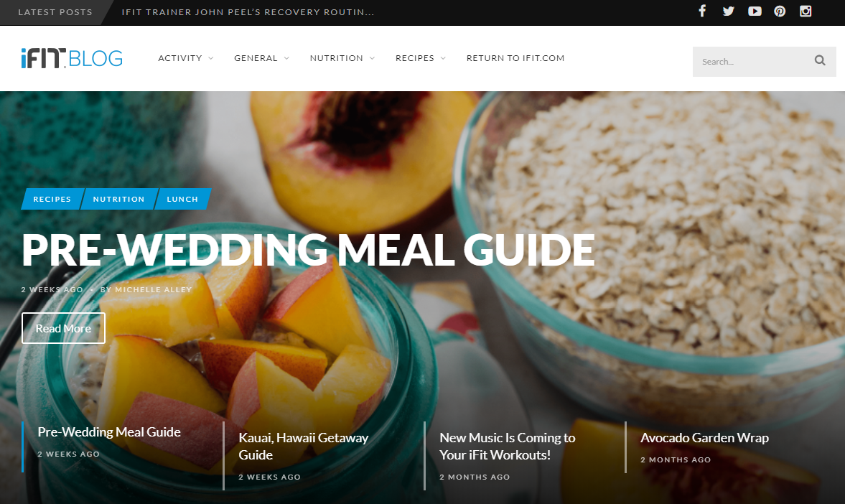Open the Facebook social icon
Viewport: 845px width, 504px height.
pos(702,11)
